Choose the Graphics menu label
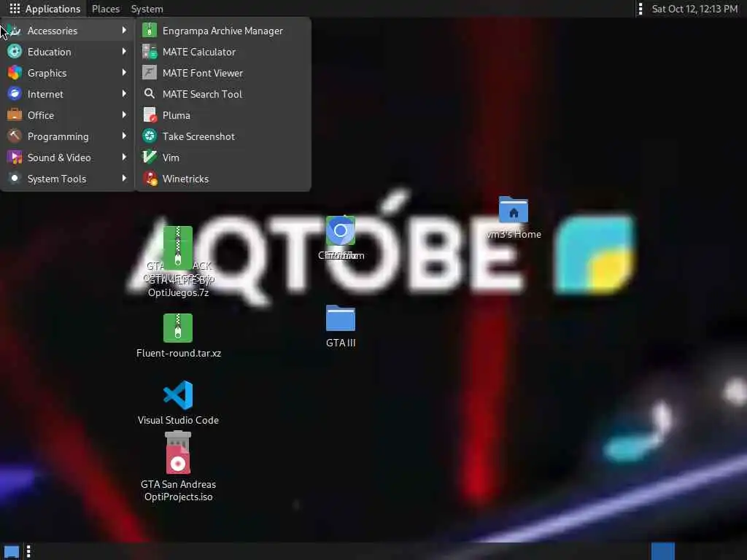This screenshot has height=560, width=747. coord(47,73)
